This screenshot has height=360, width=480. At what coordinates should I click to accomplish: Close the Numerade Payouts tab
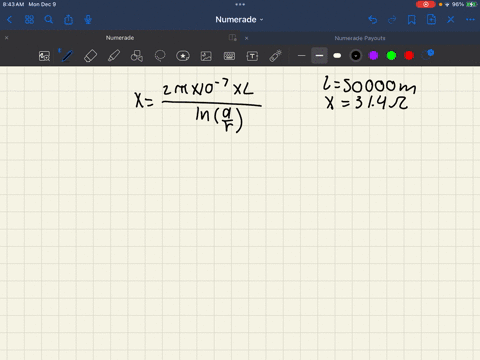246,38
